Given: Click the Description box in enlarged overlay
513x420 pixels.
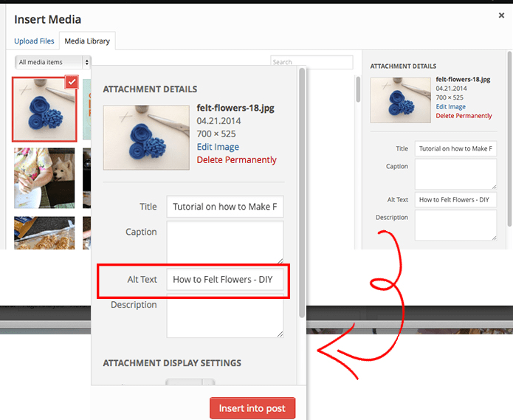Looking at the screenshot, I should [x=225, y=318].
